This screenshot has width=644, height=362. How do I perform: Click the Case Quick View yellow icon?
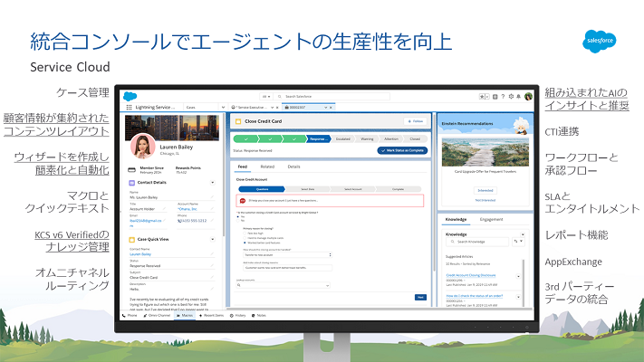pyautogui.click(x=132, y=239)
